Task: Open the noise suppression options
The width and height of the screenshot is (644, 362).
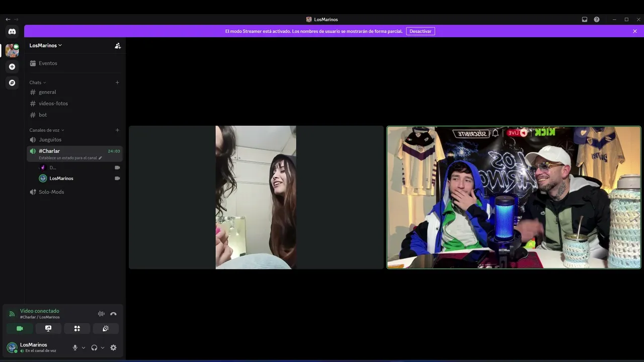Action: (101, 314)
